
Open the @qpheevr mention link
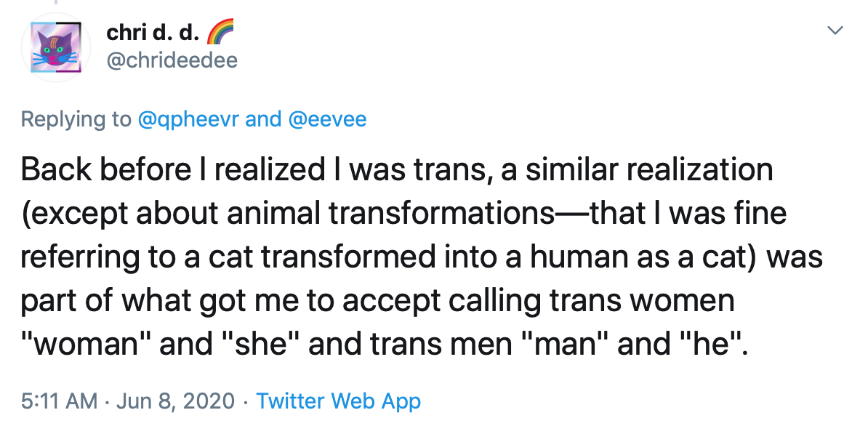pyautogui.click(x=188, y=119)
